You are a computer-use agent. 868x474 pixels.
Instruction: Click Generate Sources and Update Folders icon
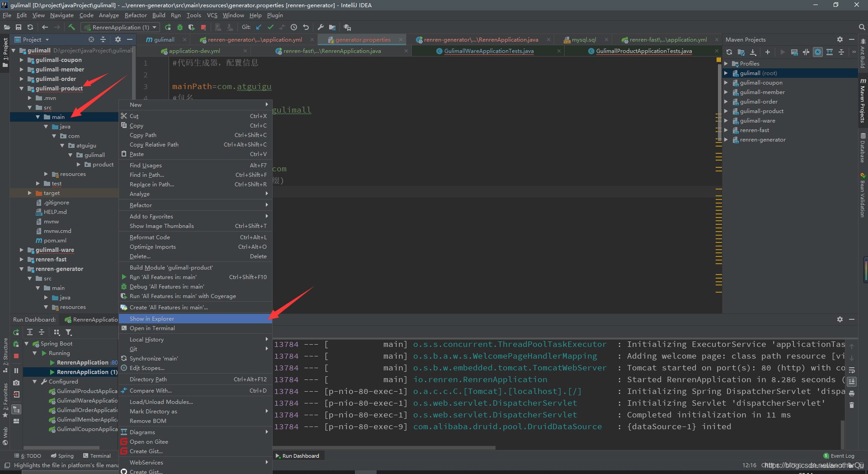[x=741, y=52]
